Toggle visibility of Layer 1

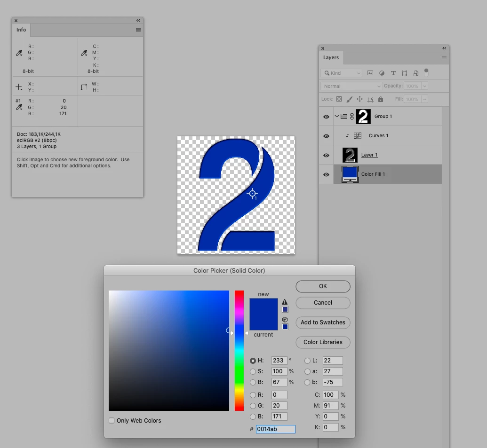point(326,155)
